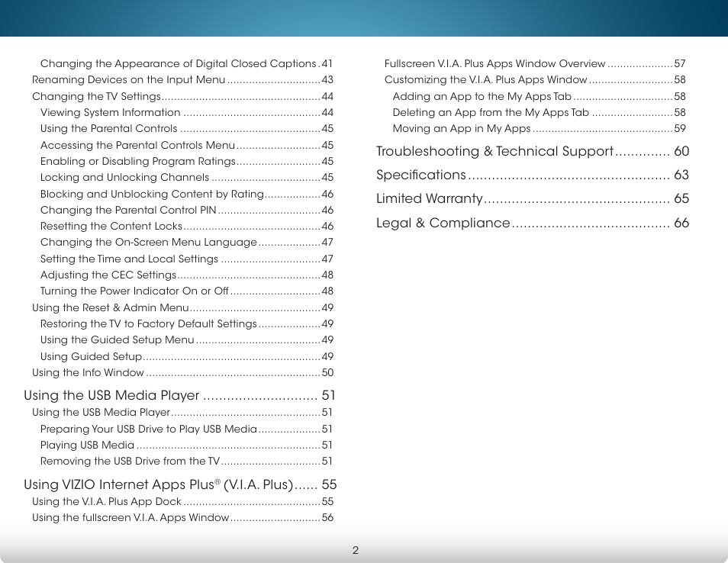Select 'Legal & Compliance' chapter entry

pyautogui.click(x=533, y=223)
